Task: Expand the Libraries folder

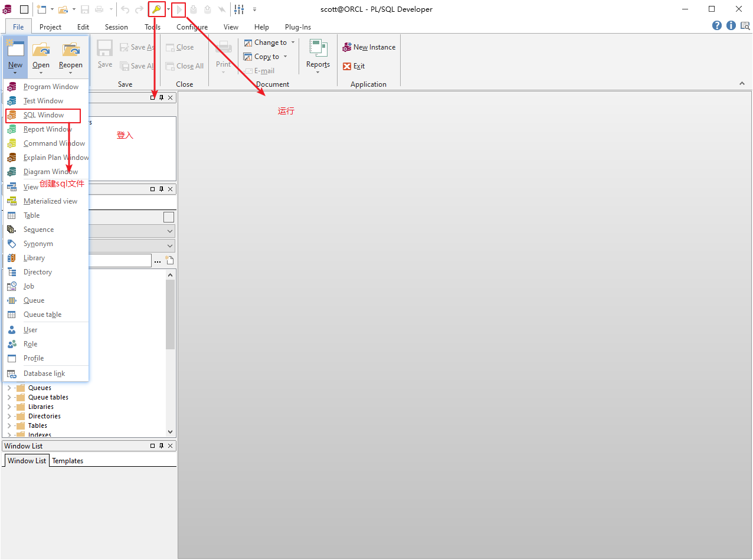Action: click(x=9, y=407)
